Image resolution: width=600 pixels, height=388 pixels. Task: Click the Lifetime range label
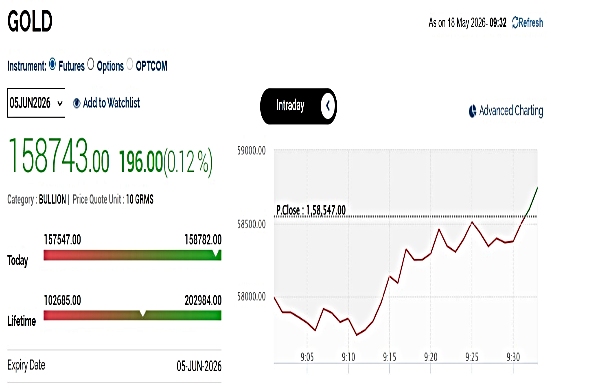pyautogui.click(x=22, y=321)
